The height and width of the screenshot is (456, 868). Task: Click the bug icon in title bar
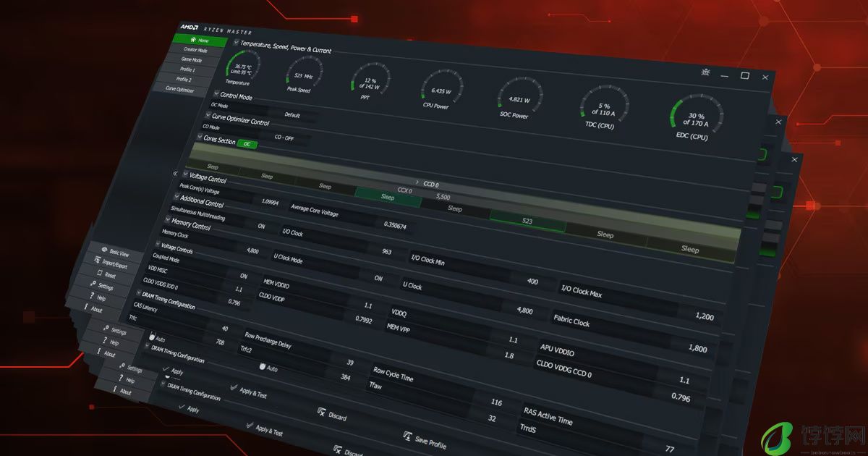706,72
